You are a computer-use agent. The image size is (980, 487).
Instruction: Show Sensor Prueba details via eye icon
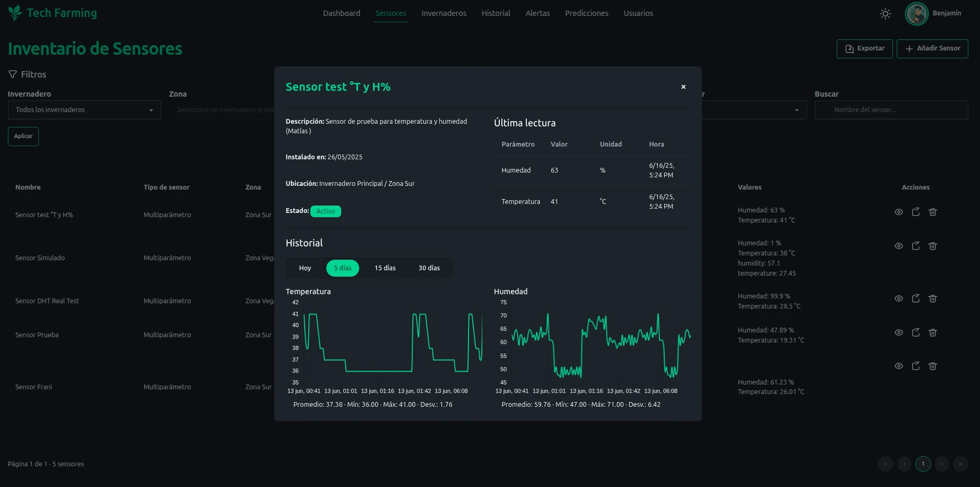(898, 332)
